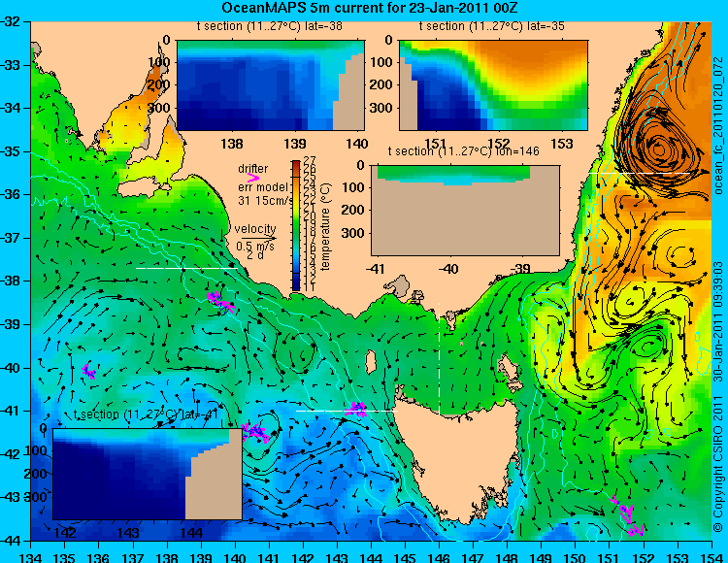Viewport: 728px width, 563px height.
Task: Click Flinders Island off northeast Tasmania
Action: click(510, 372)
